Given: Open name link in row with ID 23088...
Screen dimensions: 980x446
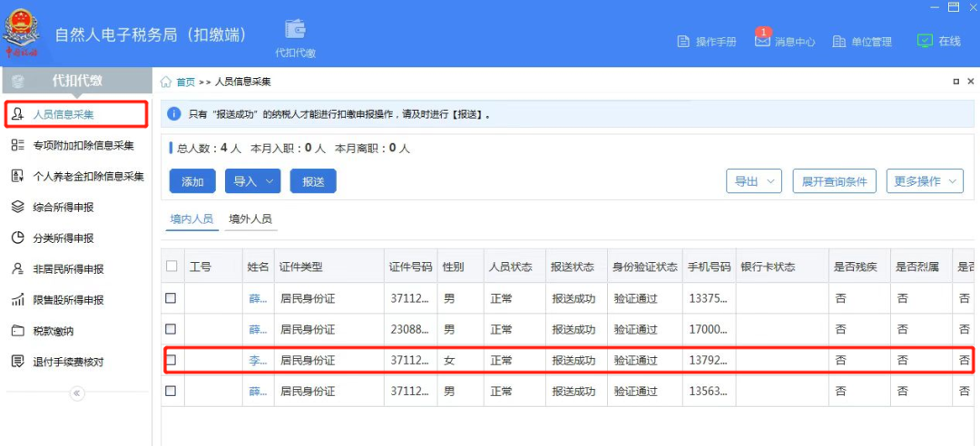Looking at the screenshot, I should click(x=258, y=329).
